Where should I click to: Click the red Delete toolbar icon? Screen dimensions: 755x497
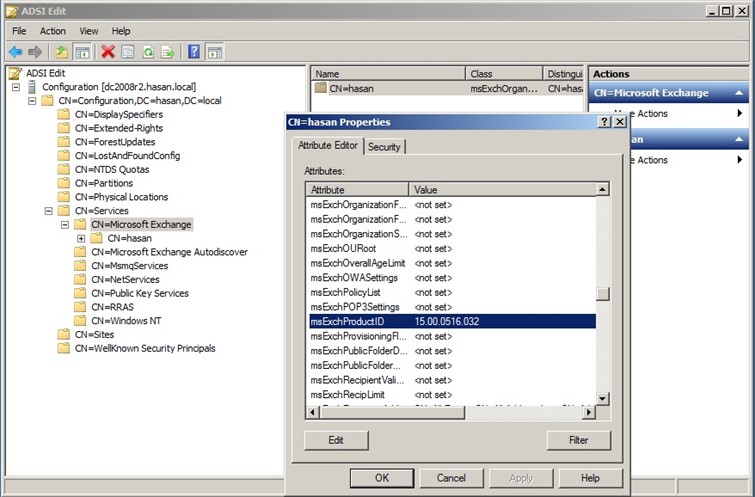108,52
